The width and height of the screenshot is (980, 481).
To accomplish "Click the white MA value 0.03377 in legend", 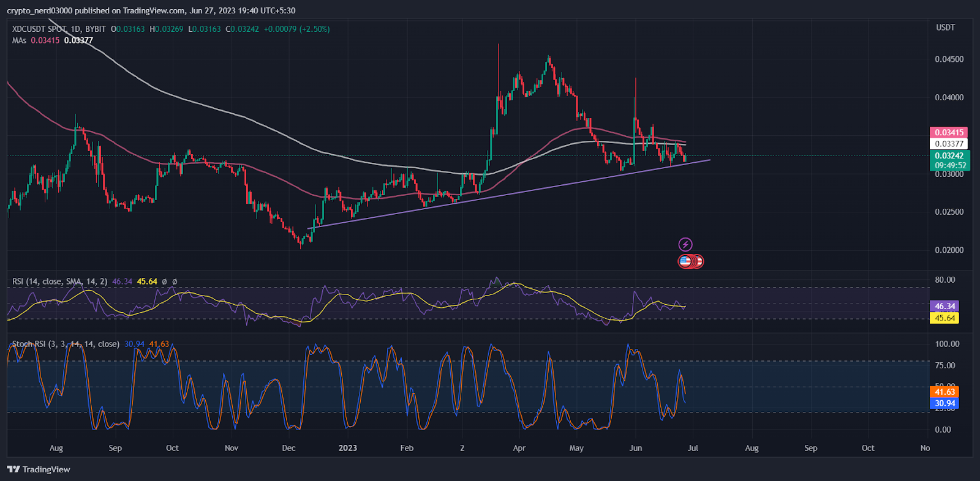I will pyautogui.click(x=78, y=40).
